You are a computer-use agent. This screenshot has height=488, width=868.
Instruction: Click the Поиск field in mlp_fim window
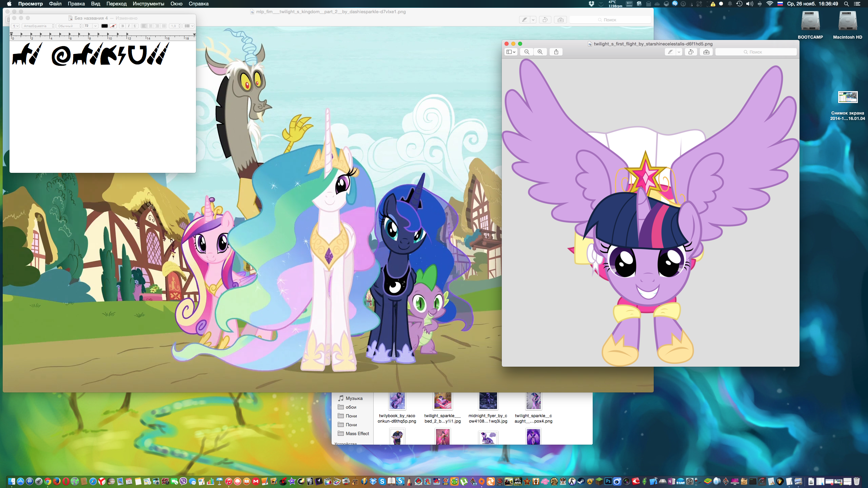pyautogui.click(x=610, y=20)
